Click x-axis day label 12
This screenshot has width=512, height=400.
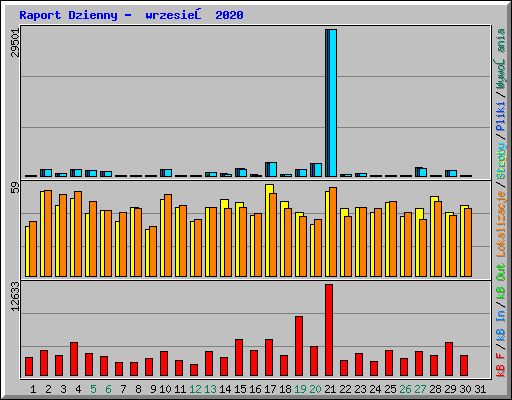[195, 389]
